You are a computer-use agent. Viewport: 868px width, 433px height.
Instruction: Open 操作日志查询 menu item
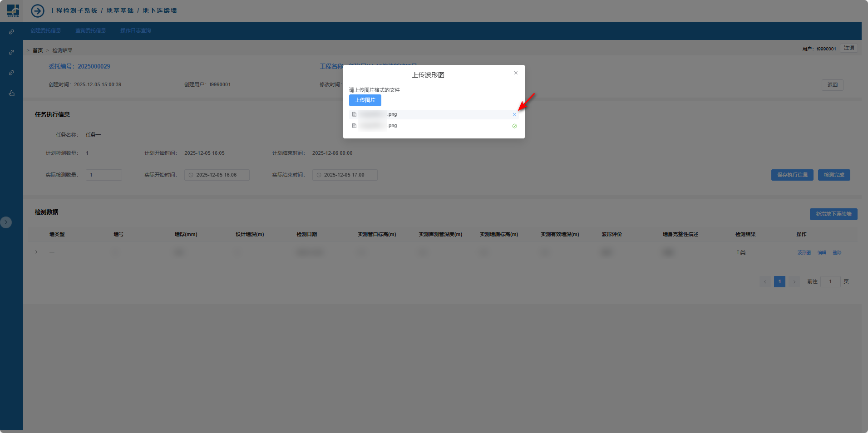(136, 30)
